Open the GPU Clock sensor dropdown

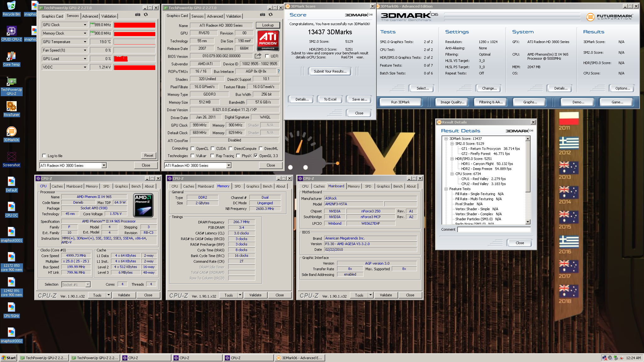pyautogui.click(x=85, y=25)
